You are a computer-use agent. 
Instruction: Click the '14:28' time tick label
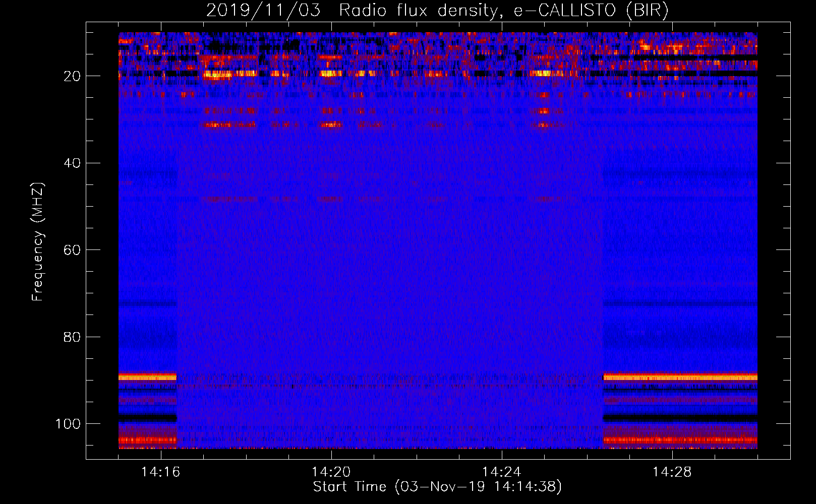[672, 472]
